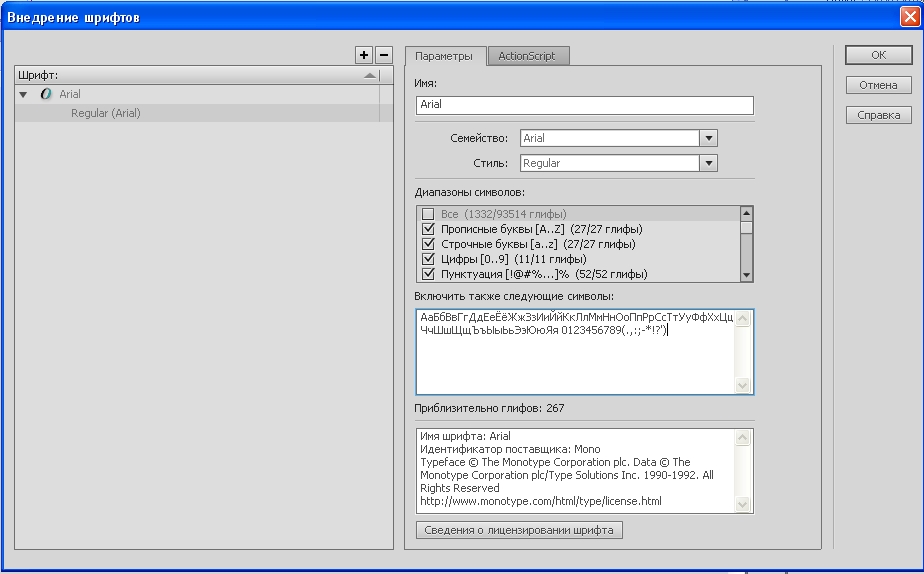Sort fonts via the Шрифт column header arrow
The height and width of the screenshot is (574, 924).
point(369,75)
